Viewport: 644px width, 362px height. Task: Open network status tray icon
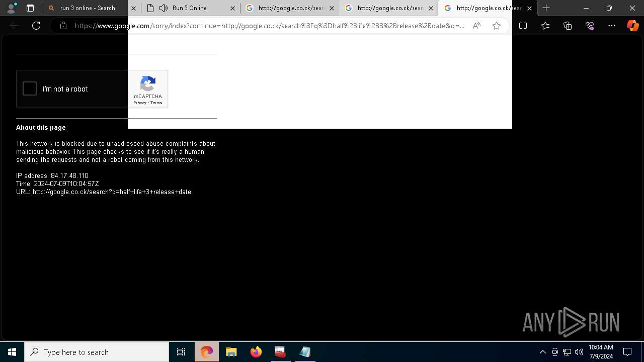567,352
